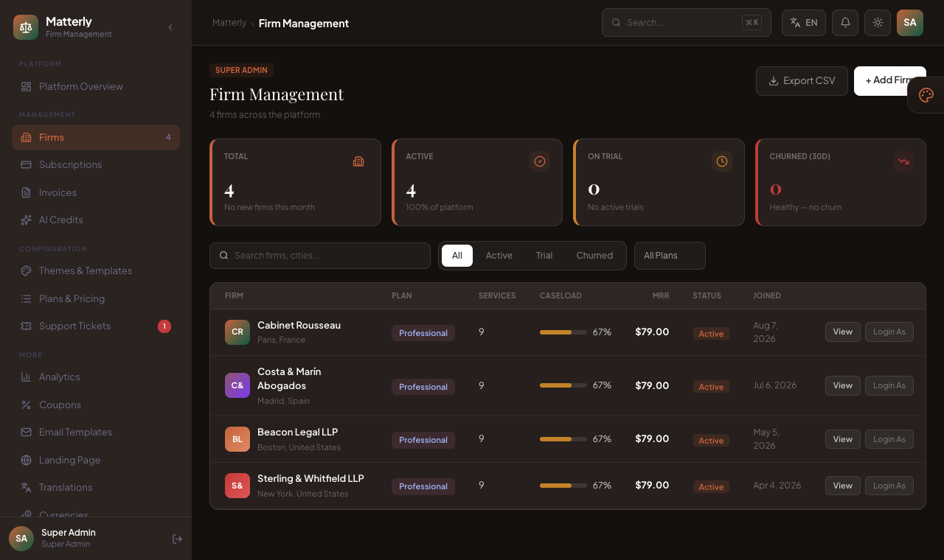Screen dimensions: 944x560
Task: Toggle light theme with the sun icon
Action: (878, 23)
